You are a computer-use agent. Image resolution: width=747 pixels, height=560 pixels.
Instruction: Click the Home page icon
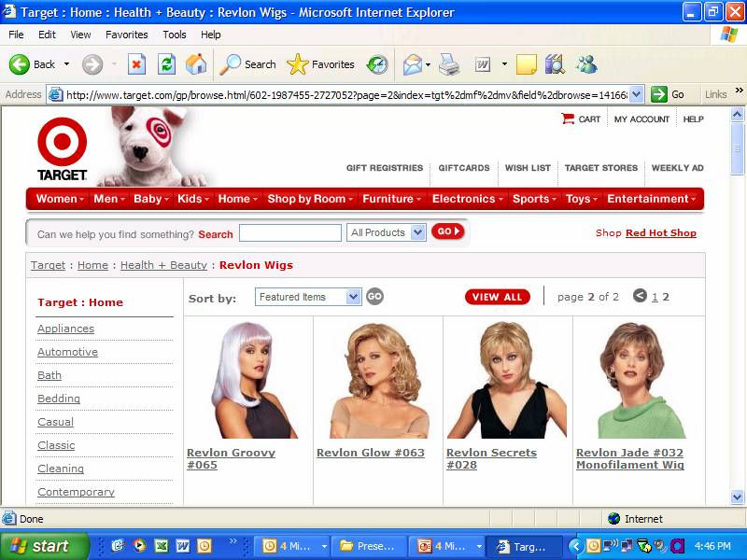pos(196,64)
